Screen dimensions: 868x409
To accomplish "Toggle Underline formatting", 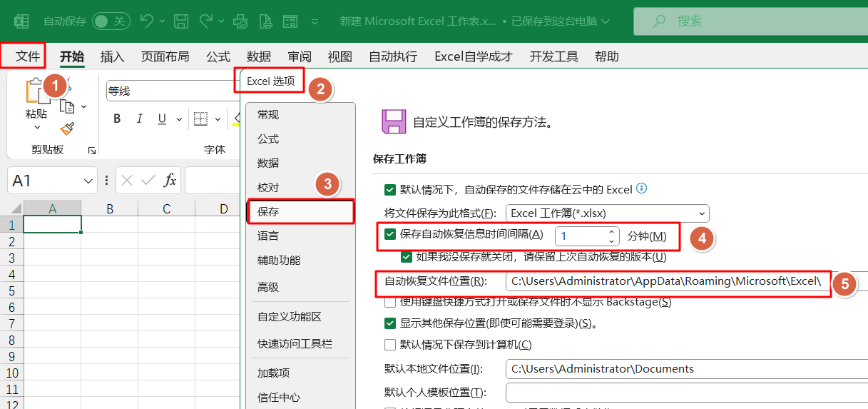I will point(162,119).
